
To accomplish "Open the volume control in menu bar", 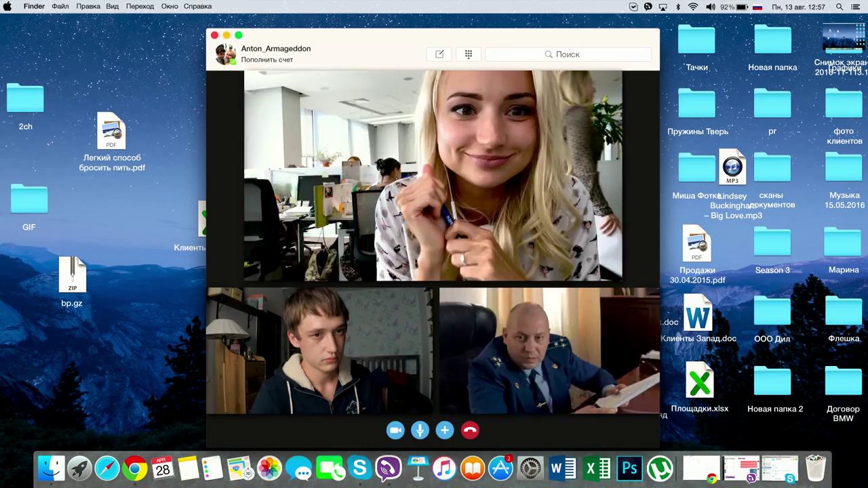I will tap(710, 7).
